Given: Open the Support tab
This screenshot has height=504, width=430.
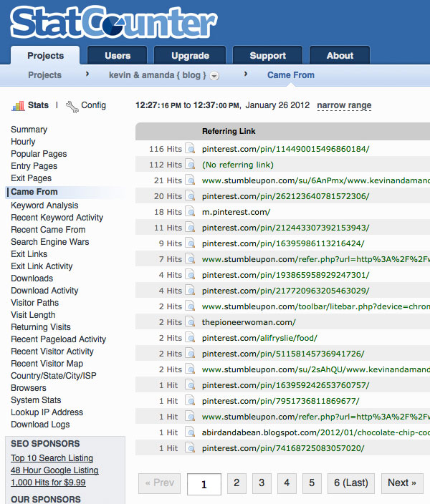Looking at the screenshot, I should coord(268,55).
